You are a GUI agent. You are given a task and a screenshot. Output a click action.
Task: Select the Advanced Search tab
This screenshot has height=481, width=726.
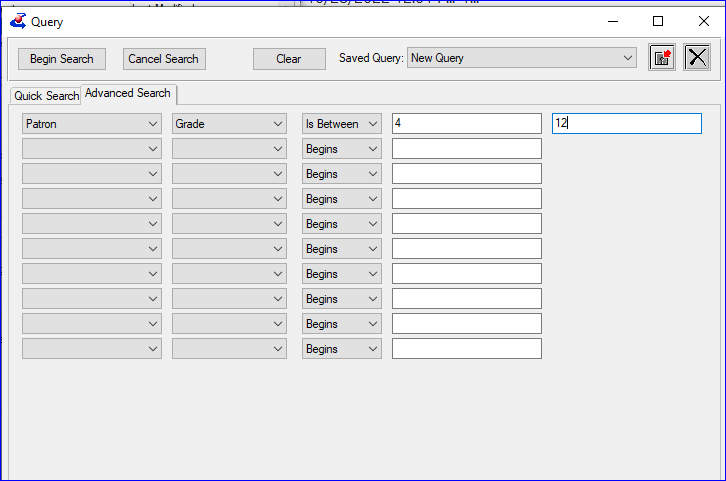[x=128, y=94]
